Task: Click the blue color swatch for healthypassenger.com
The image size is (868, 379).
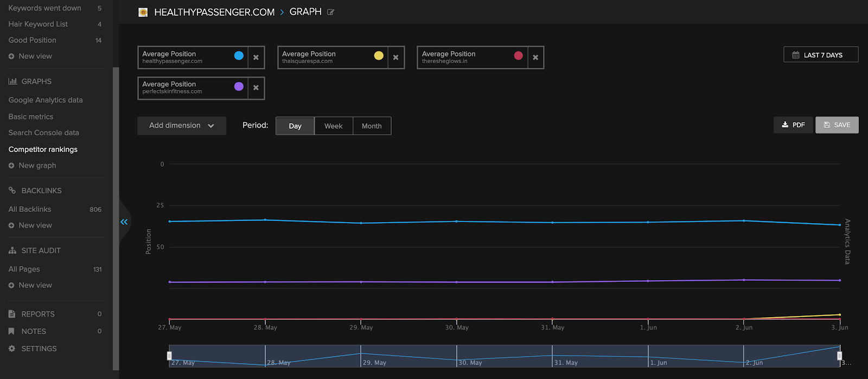Action: tap(239, 55)
